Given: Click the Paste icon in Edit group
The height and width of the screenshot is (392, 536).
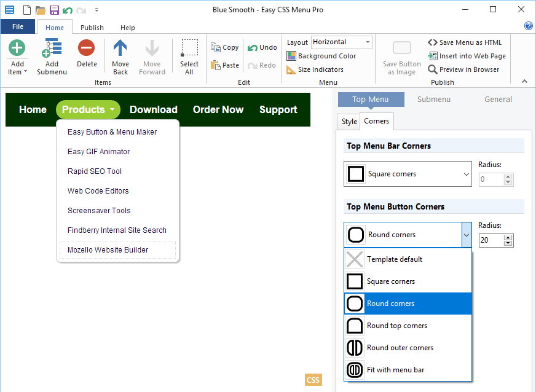Looking at the screenshot, I should tap(224, 65).
